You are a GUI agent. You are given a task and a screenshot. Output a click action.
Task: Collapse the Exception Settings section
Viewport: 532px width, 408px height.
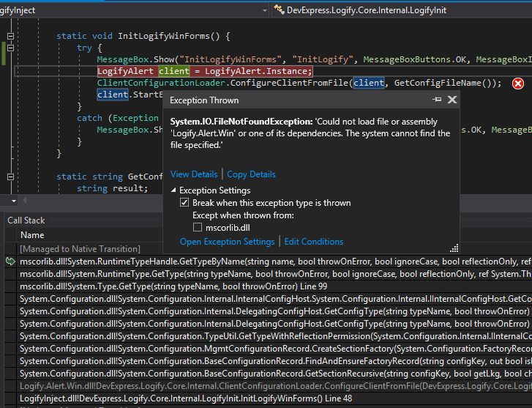click(x=173, y=190)
